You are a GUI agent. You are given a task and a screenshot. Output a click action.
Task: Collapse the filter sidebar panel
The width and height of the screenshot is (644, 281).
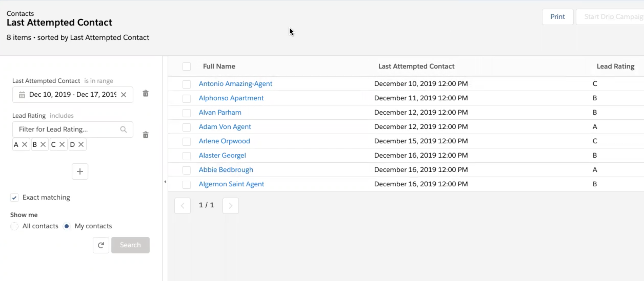coord(165,182)
